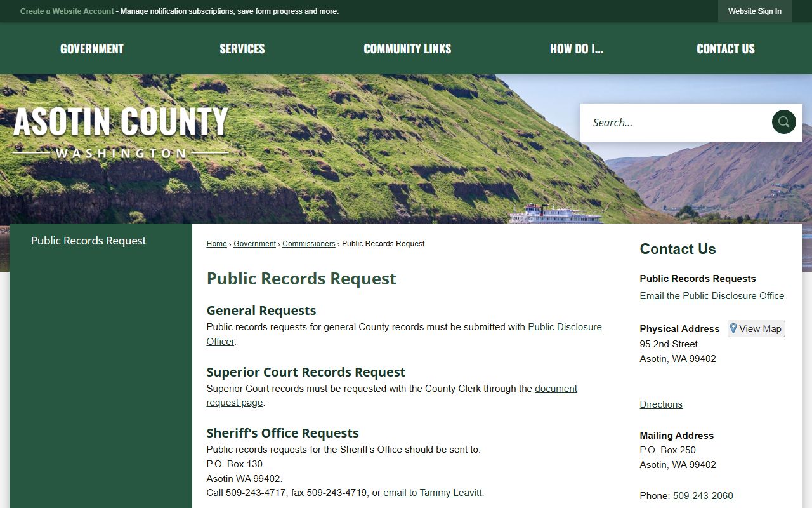Open the Community Links menu
812x508 pixels.
coord(407,49)
